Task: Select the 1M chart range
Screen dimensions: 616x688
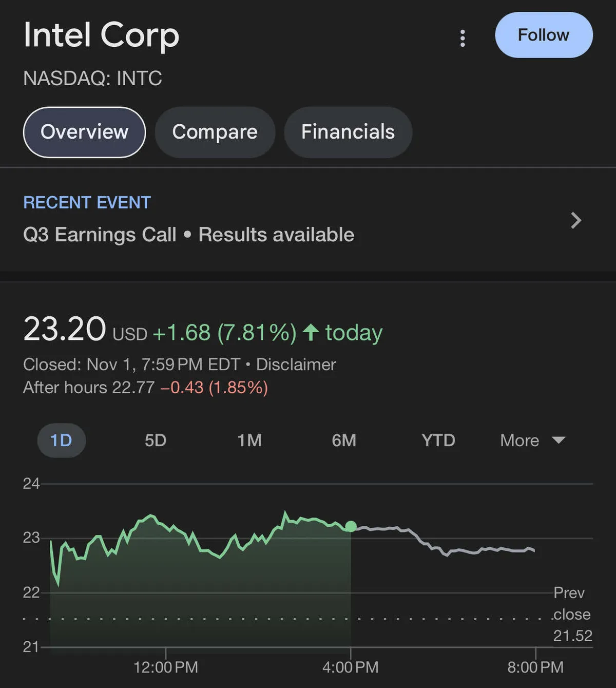Action: (x=249, y=440)
